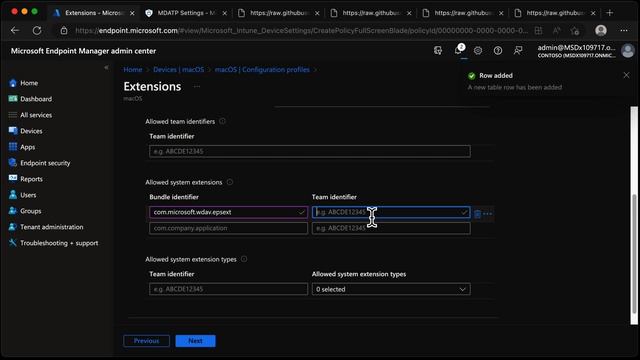Go to Devices | macOS breadcrumb
Screen dimensions: 640x360
(178, 70)
